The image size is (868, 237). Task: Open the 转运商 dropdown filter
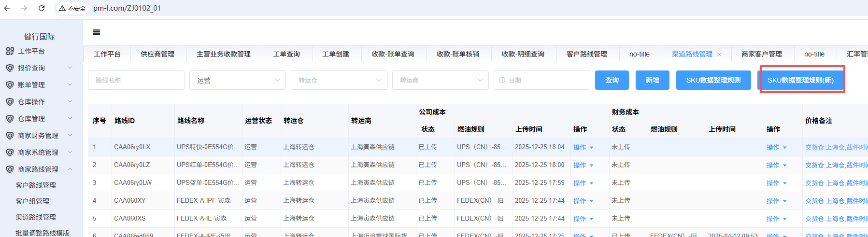[x=440, y=80]
